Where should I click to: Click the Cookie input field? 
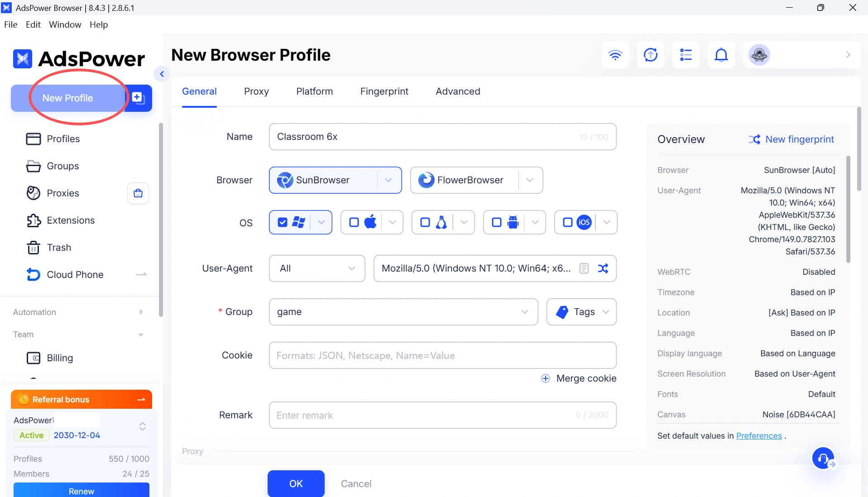coord(442,355)
